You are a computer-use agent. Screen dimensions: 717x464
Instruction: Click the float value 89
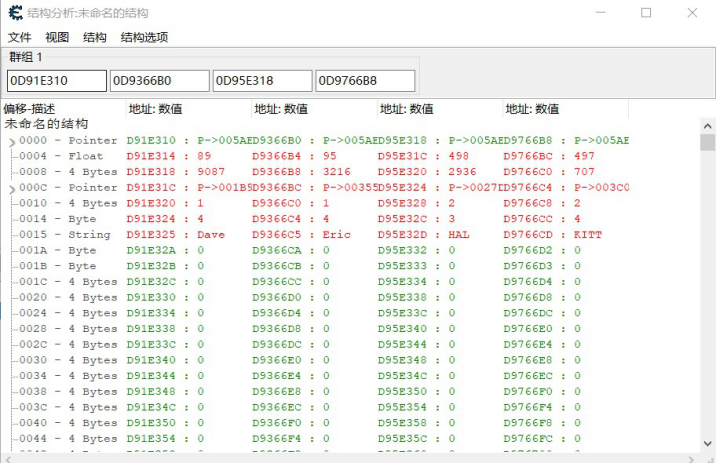[x=204, y=156]
